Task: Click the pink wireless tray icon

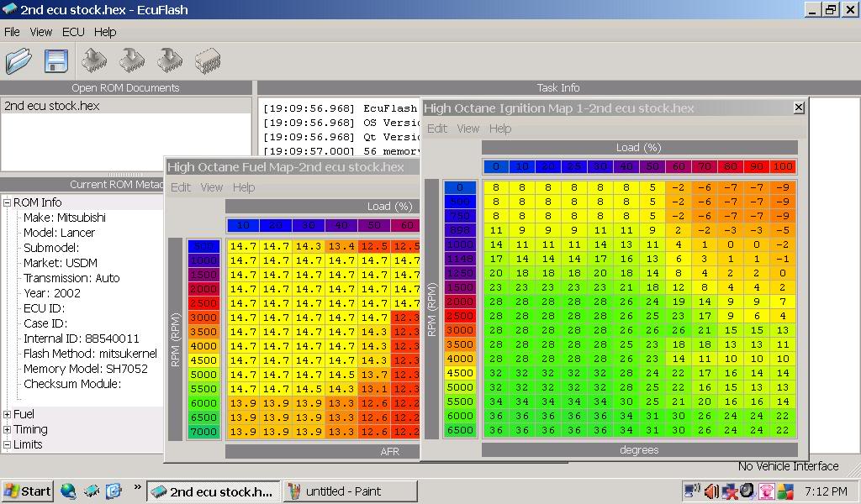Action: (x=767, y=491)
